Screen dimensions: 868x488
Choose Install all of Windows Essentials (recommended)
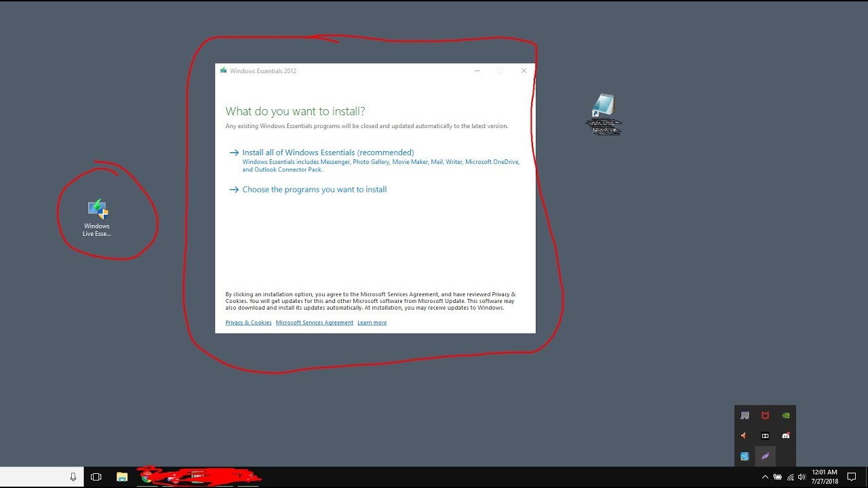(x=328, y=152)
